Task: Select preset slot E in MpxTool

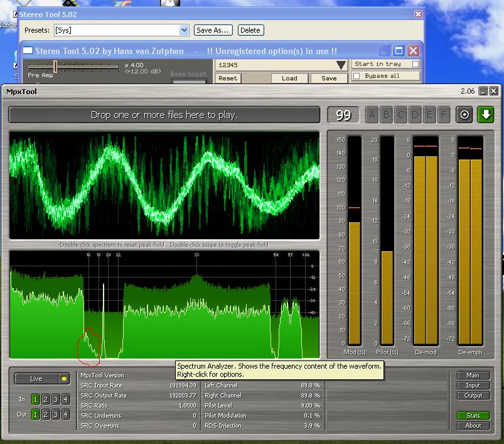Action: point(429,115)
